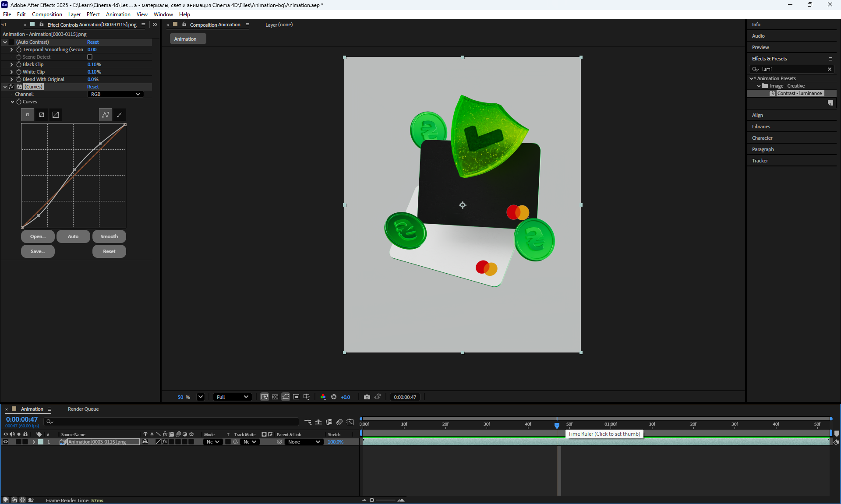
Task: Hide the Animation[0003-0115].png layer eye
Action: click(x=6, y=442)
